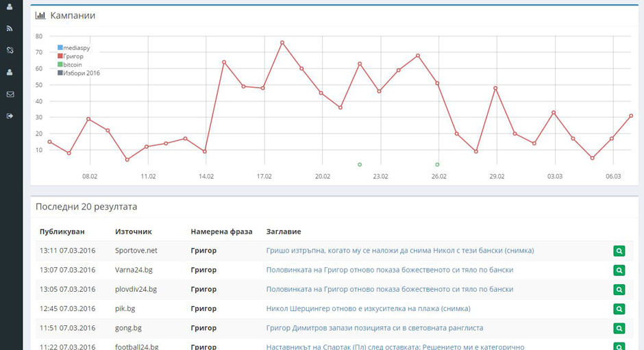
Task: Click red chart point on 29.02 gridline
Action: pyautogui.click(x=495, y=88)
